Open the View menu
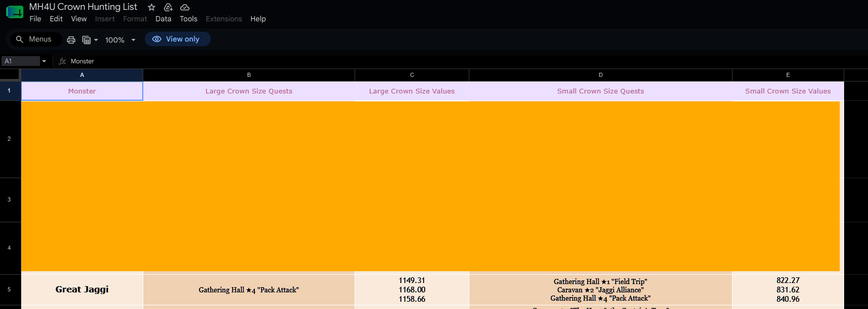The image size is (868, 309). tap(79, 19)
